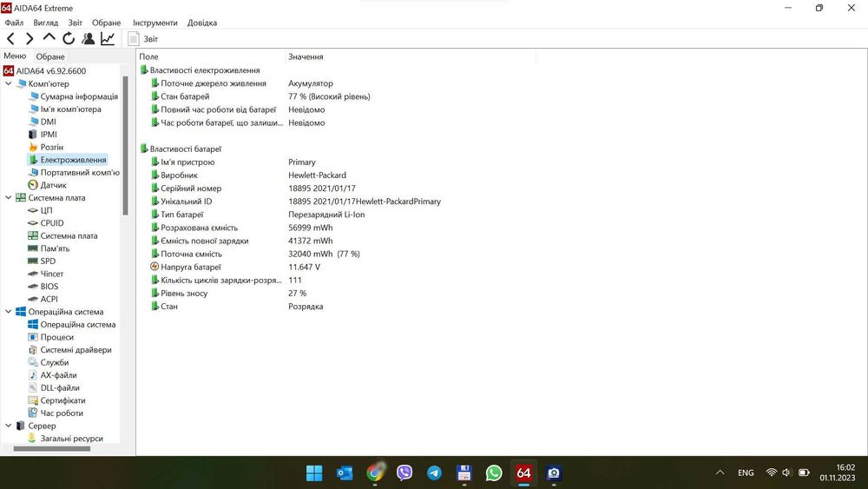Open the Звіт menu in menu bar
This screenshot has height=489, width=868.
[76, 23]
